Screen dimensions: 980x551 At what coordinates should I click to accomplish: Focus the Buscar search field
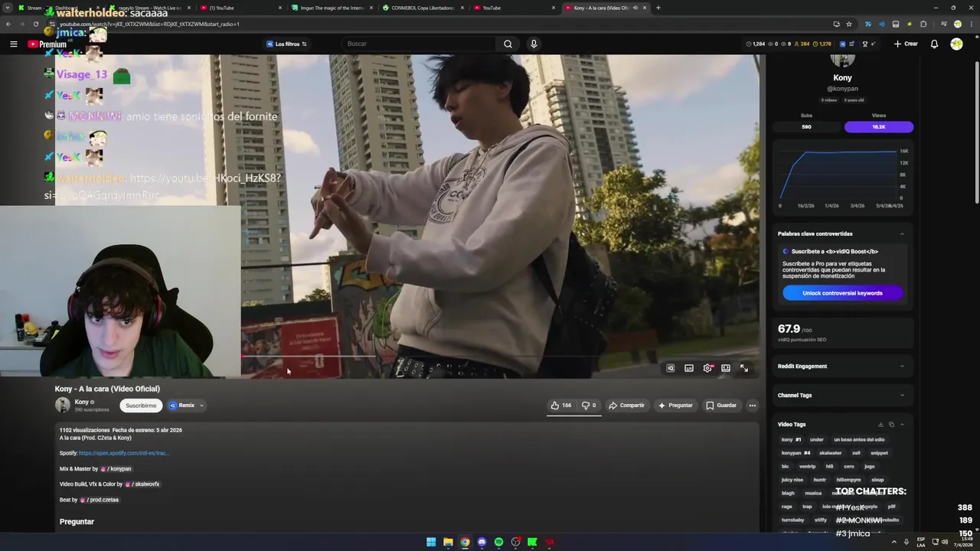pyautogui.click(x=420, y=44)
